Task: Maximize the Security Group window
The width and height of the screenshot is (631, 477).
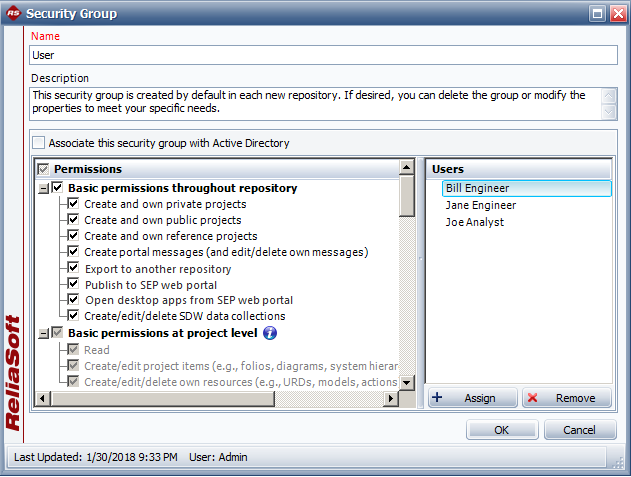Action: coord(596,14)
